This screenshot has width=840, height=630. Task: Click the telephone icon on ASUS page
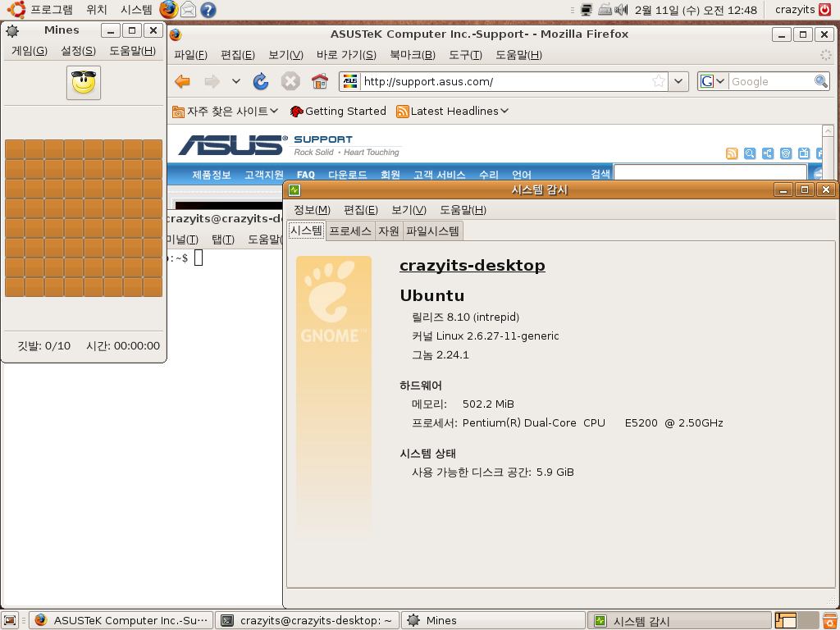pyautogui.click(x=786, y=153)
